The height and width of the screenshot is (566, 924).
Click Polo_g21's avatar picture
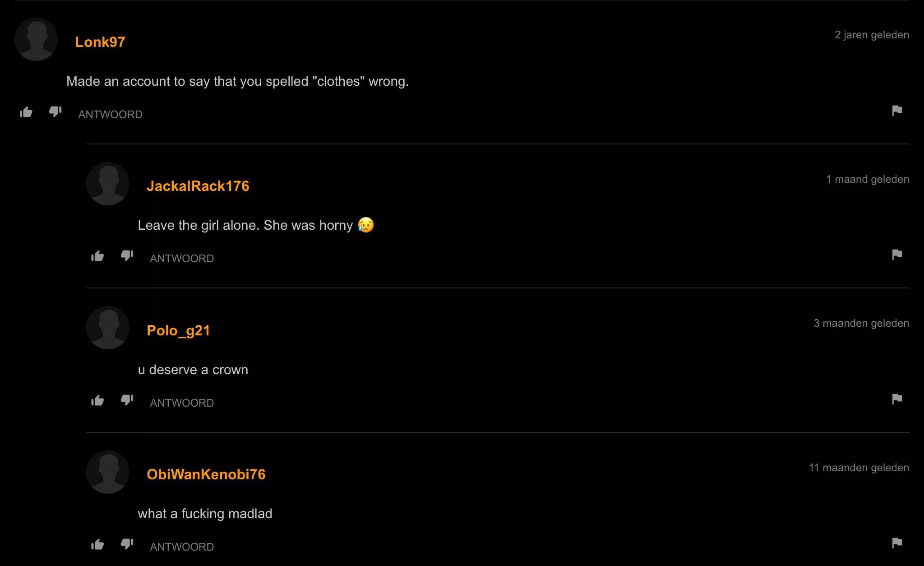108,328
